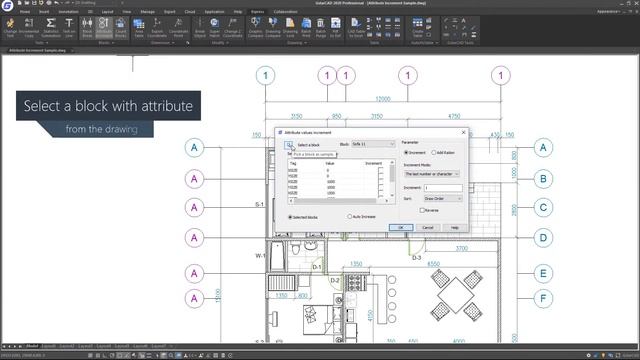Open the Statistics Summation tool
Image resolution: width=640 pixels, height=360 pixels.
click(51, 27)
